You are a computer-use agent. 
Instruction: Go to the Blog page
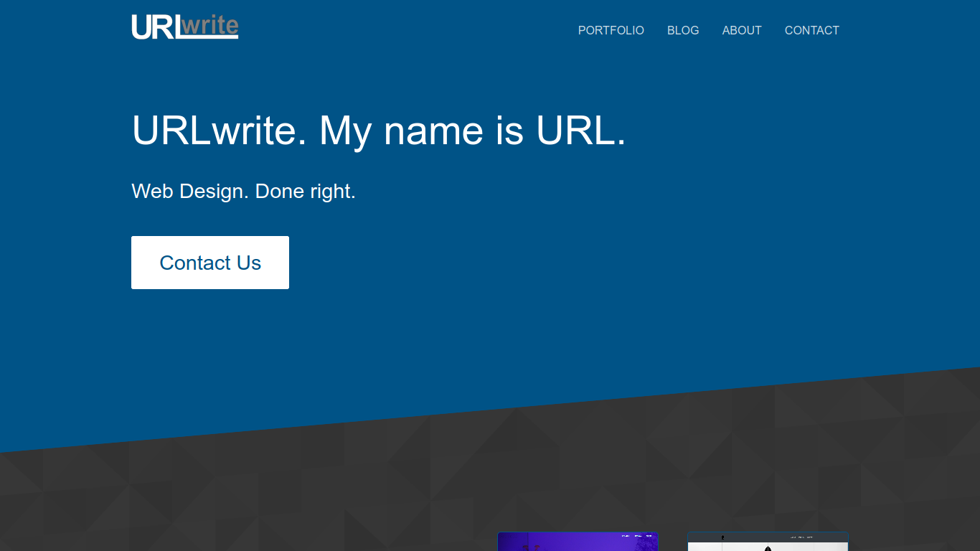tap(683, 30)
